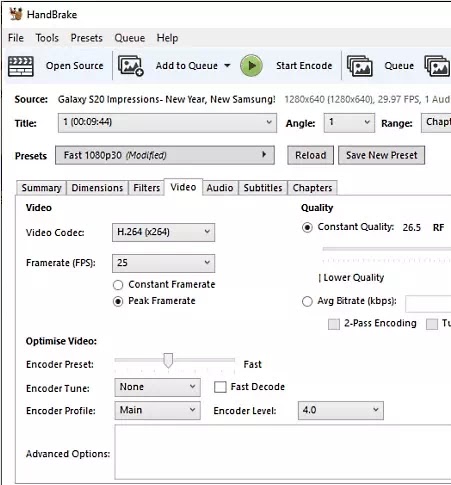Open the Tools menu
Image resolution: width=451 pixels, height=485 pixels.
47,38
